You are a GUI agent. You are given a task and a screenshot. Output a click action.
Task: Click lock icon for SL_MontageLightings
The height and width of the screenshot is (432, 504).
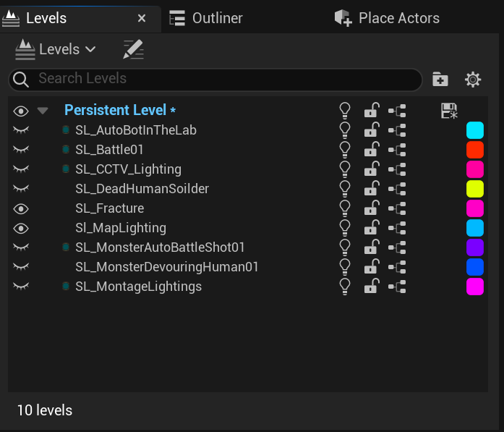click(x=370, y=287)
